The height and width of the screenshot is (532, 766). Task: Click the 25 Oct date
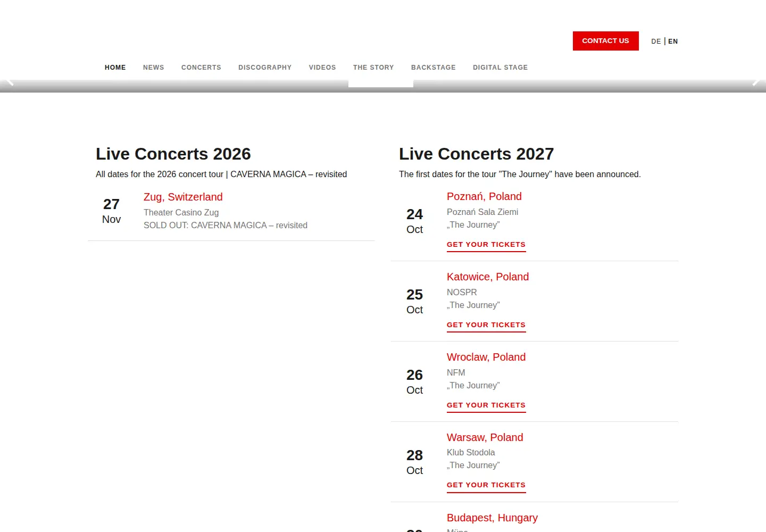414,302
